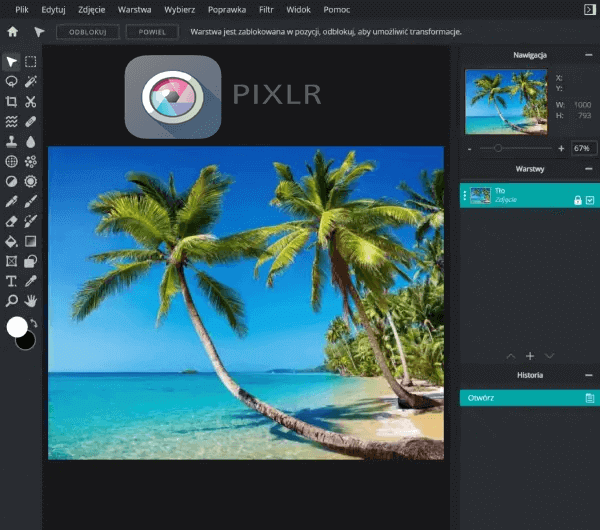Image resolution: width=600 pixels, height=530 pixels.
Task: Collapse the Historia panel
Action: [589, 375]
